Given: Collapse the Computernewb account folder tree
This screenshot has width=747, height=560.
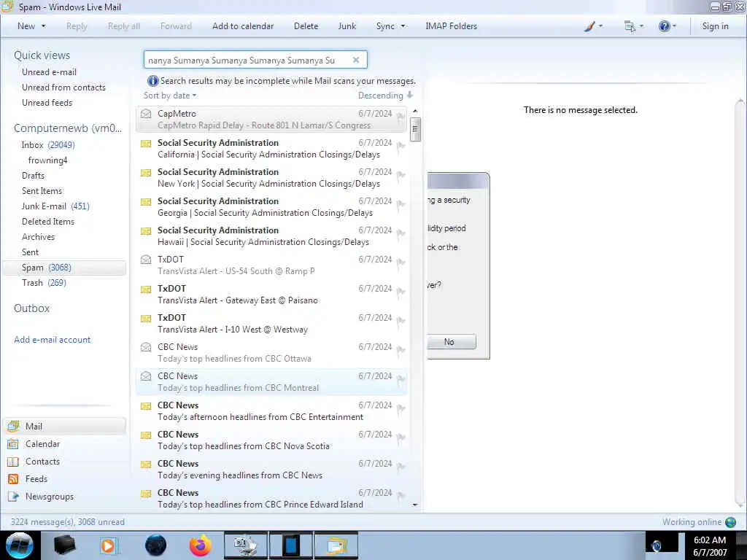Looking at the screenshot, I should (x=68, y=128).
